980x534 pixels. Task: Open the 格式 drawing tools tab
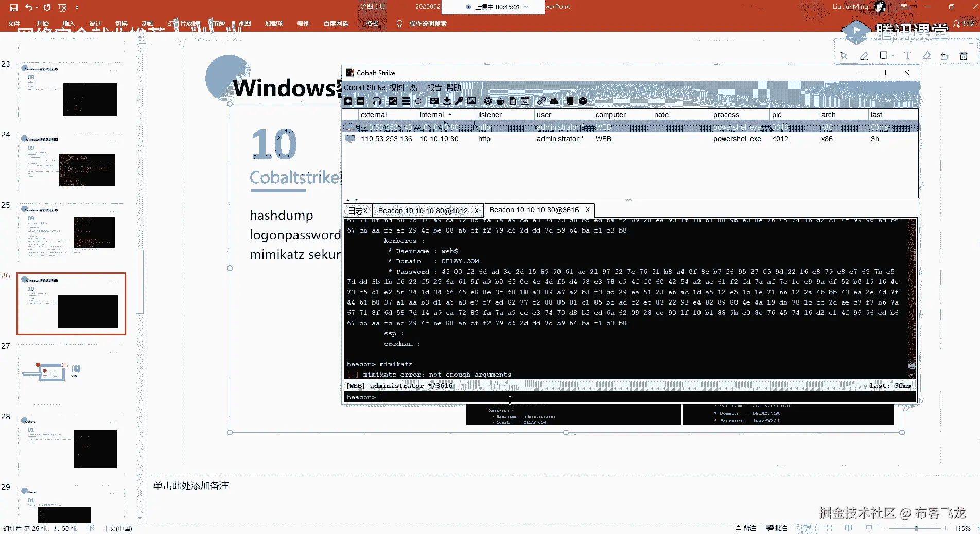372,24
